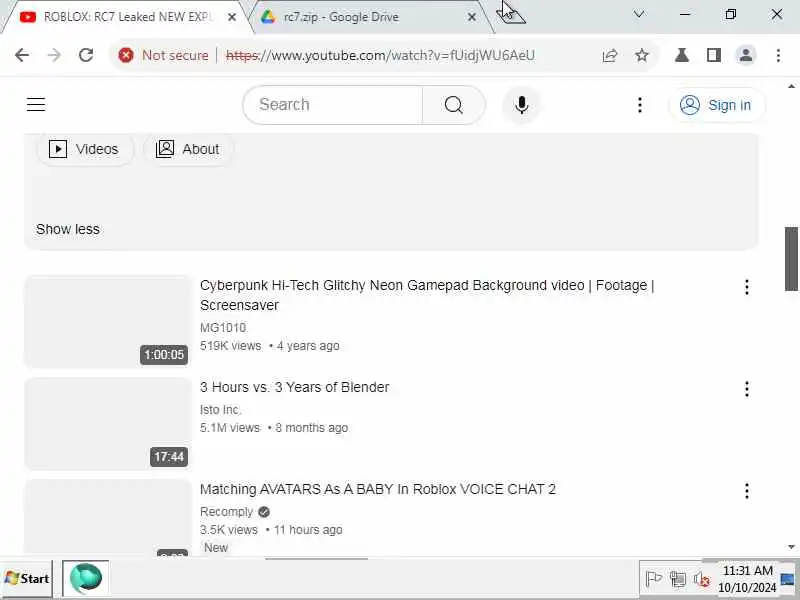The height and width of the screenshot is (600, 800).
Task: Close the rc7.zip Google Drive tab
Action: coord(472,17)
